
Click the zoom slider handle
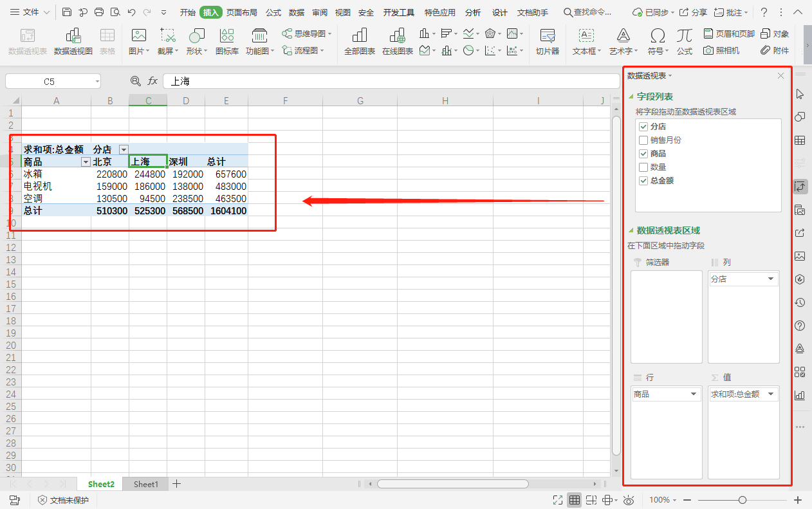pos(743,500)
